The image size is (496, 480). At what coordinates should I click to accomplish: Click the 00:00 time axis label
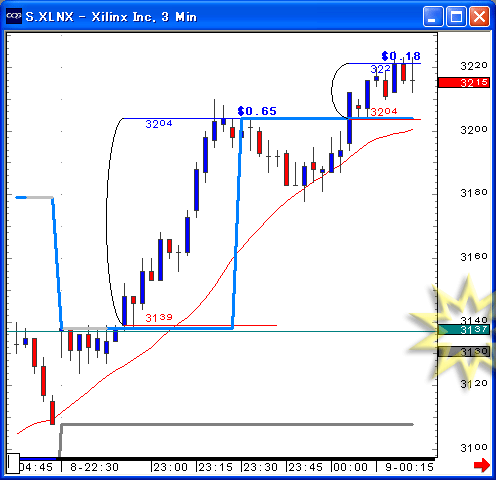coord(350,467)
